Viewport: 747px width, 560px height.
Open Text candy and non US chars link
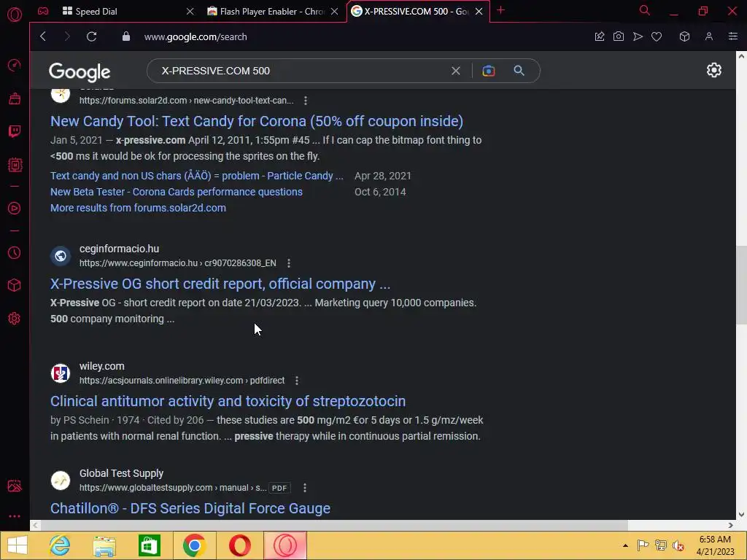197,176
